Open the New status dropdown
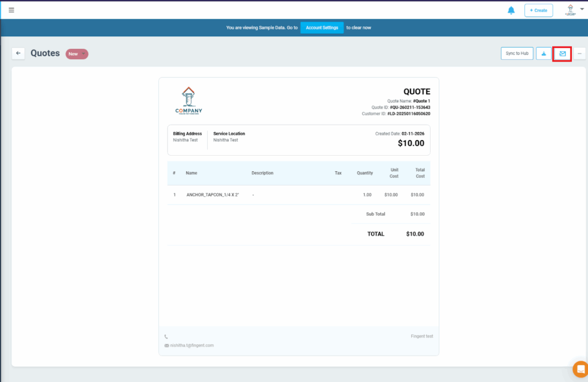The image size is (588, 382). pyautogui.click(x=77, y=54)
